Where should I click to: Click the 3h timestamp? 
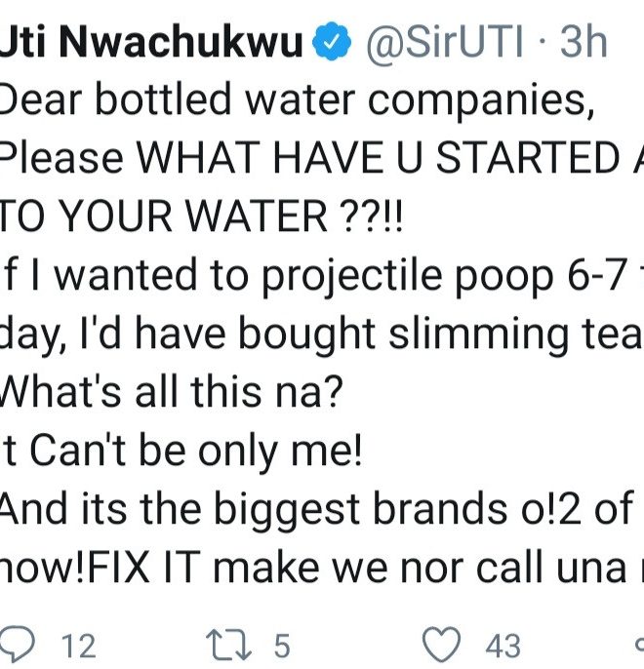click(584, 45)
